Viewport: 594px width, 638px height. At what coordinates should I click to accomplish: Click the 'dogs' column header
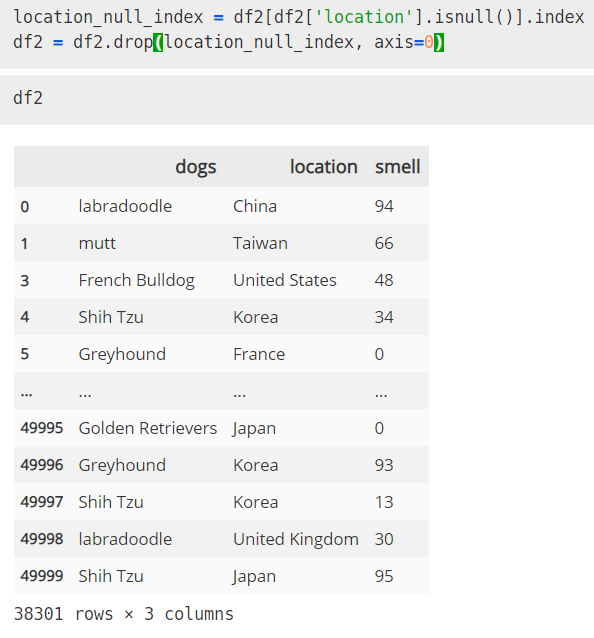[x=196, y=166]
